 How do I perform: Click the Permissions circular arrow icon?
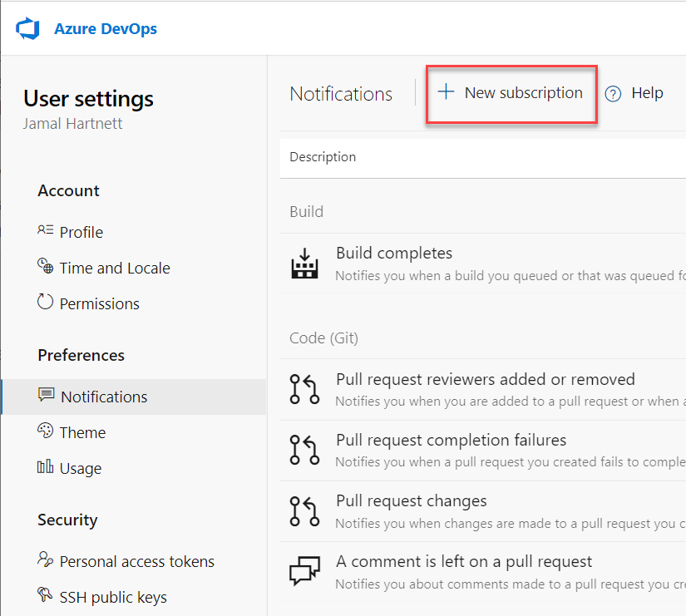click(45, 302)
